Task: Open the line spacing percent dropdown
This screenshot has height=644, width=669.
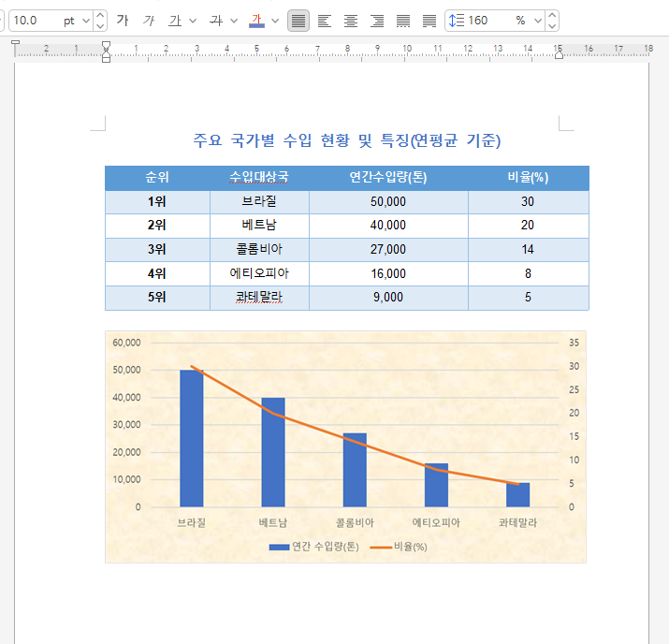Action: coord(538,21)
